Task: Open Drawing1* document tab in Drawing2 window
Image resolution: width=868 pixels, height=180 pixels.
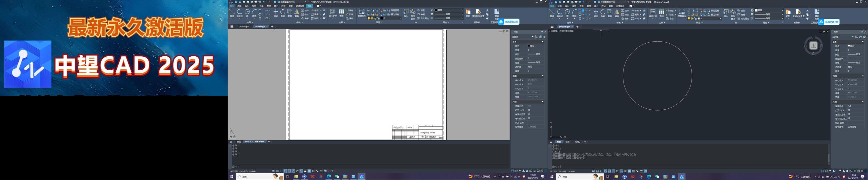Action: [244, 27]
